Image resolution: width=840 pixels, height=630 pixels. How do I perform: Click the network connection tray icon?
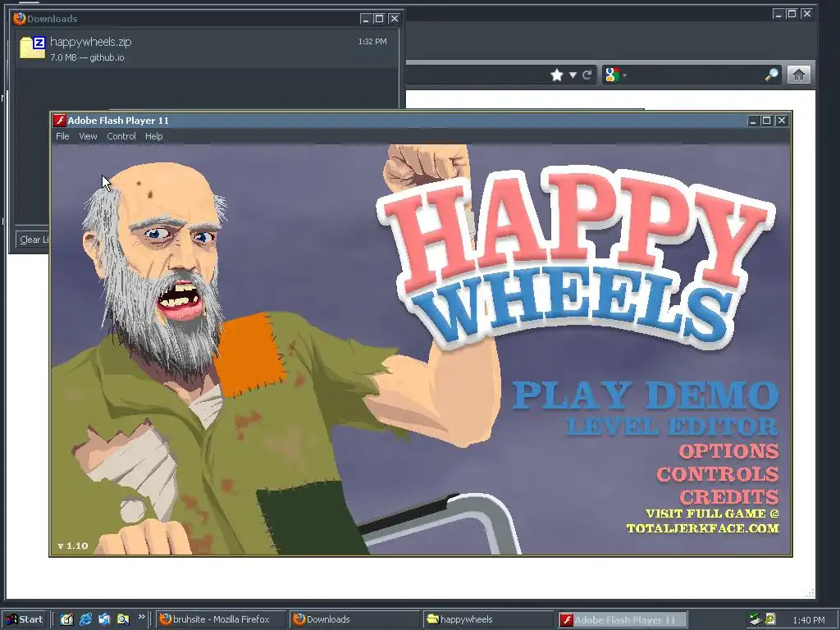[756, 619]
